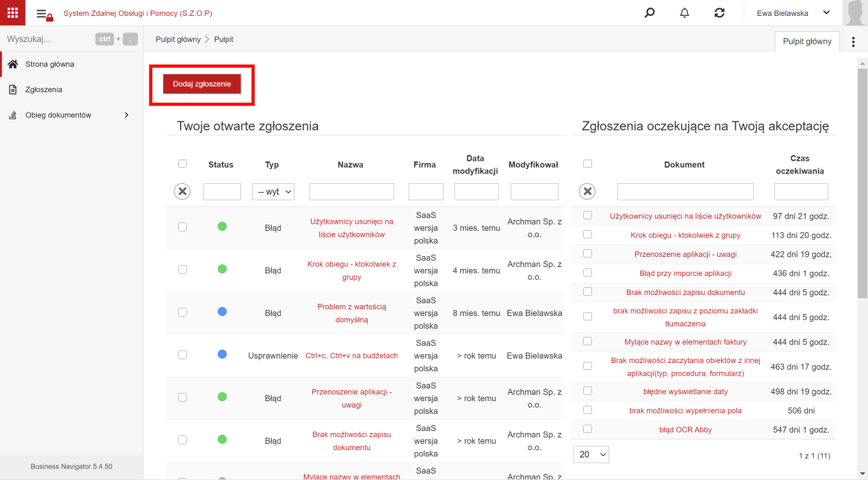
Task: Toggle the locked sidebar menu icon
Action: coord(45,14)
